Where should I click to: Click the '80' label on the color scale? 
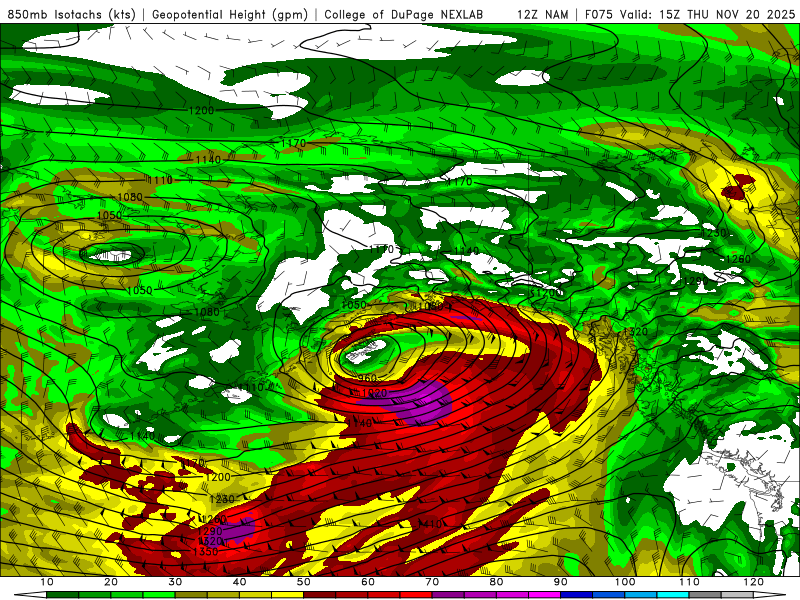click(496, 582)
